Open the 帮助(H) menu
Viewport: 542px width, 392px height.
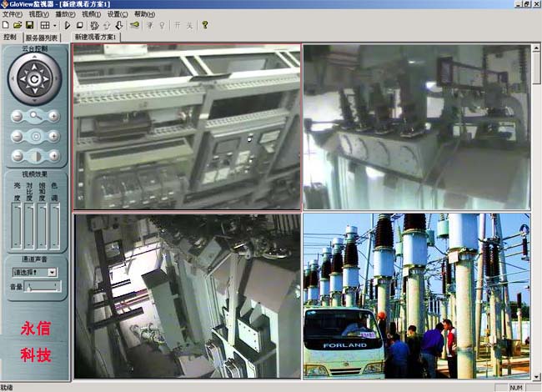144,14
